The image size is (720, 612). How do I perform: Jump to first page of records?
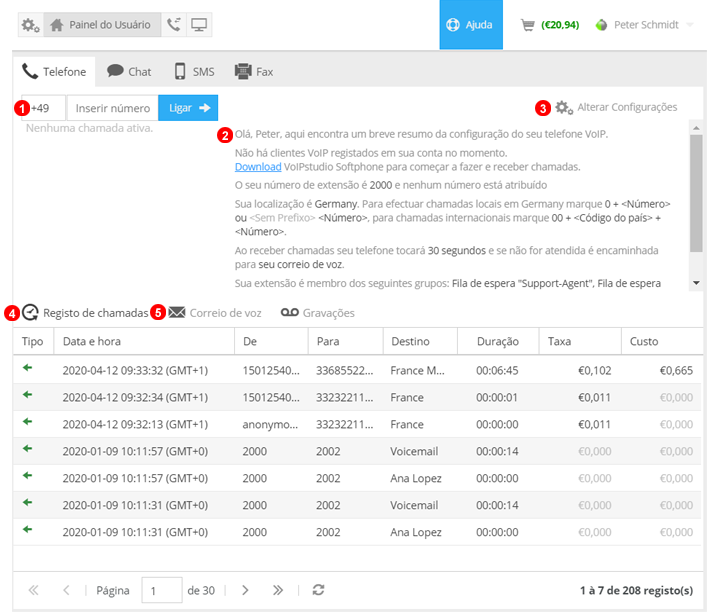33,590
